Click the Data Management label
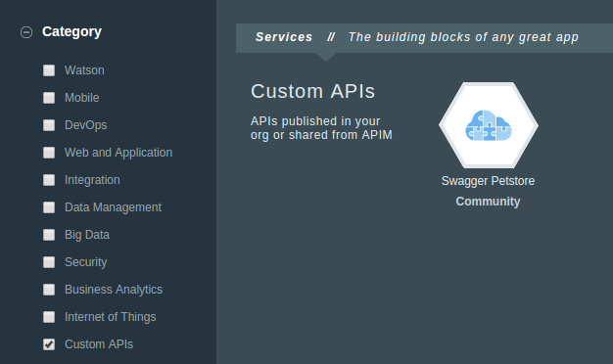The height and width of the screenshot is (364, 613). pyautogui.click(x=113, y=207)
